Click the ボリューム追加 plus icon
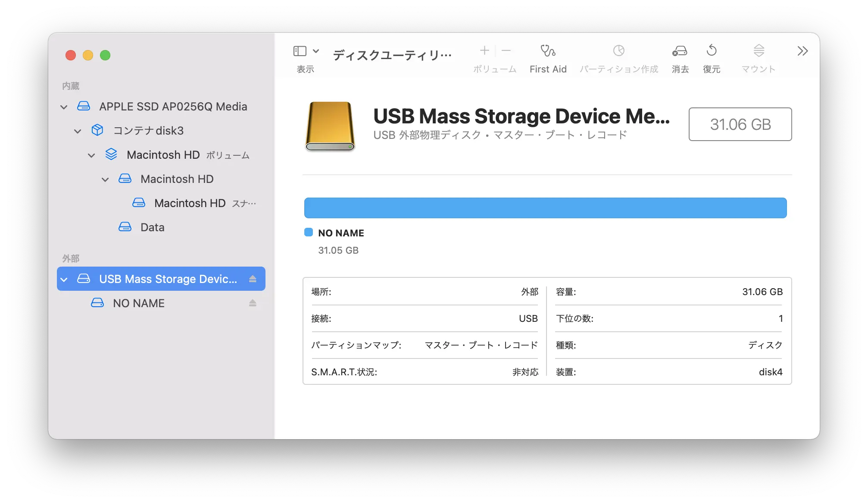Image resolution: width=868 pixels, height=503 pixels. tap(484, 53)
